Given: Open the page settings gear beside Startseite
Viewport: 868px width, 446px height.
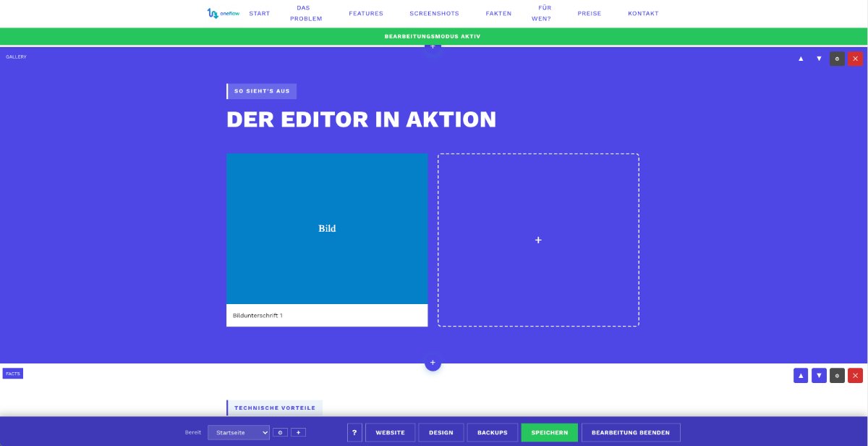Looking at the screenshot, I should [x=280, y=432].
